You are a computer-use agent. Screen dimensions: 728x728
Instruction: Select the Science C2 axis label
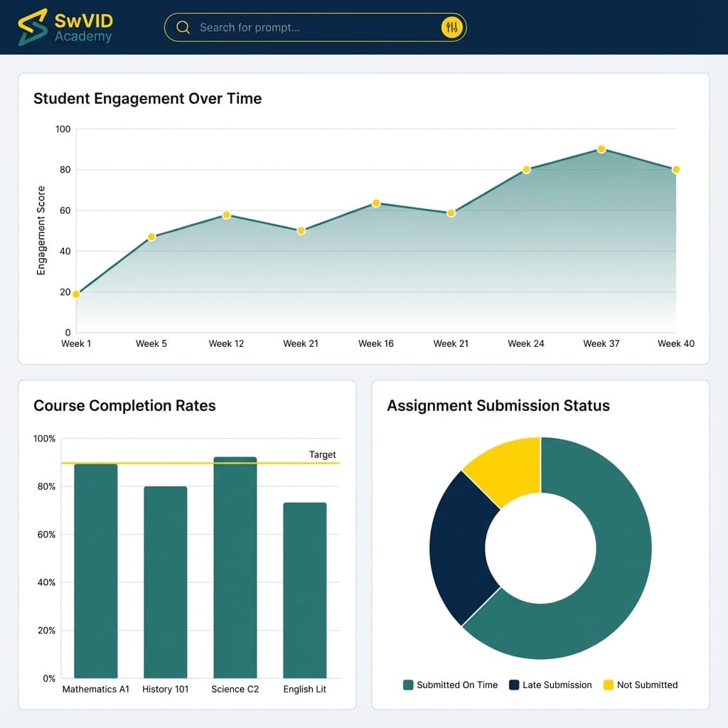click(235, 689)
